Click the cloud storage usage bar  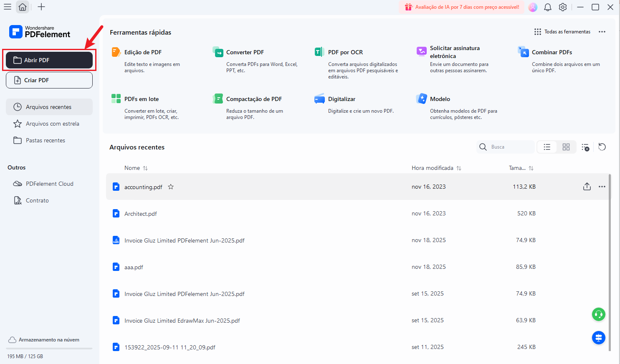49,348
